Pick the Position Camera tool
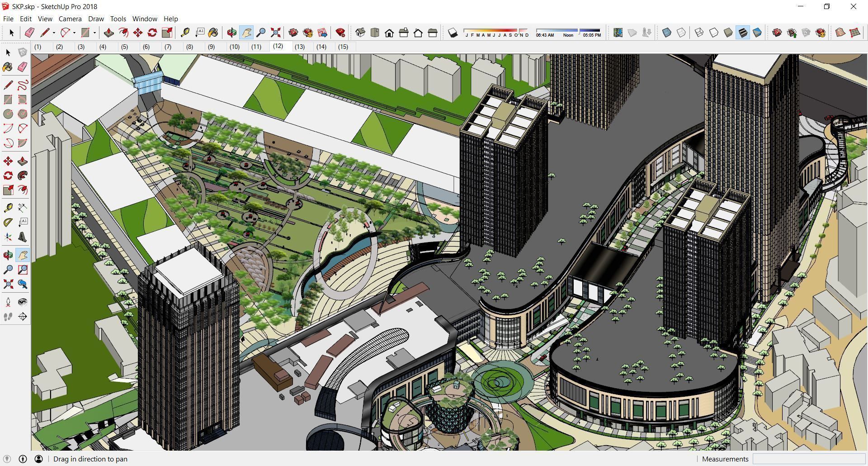This screenshot has height=466, width=868. click(8, 302)
